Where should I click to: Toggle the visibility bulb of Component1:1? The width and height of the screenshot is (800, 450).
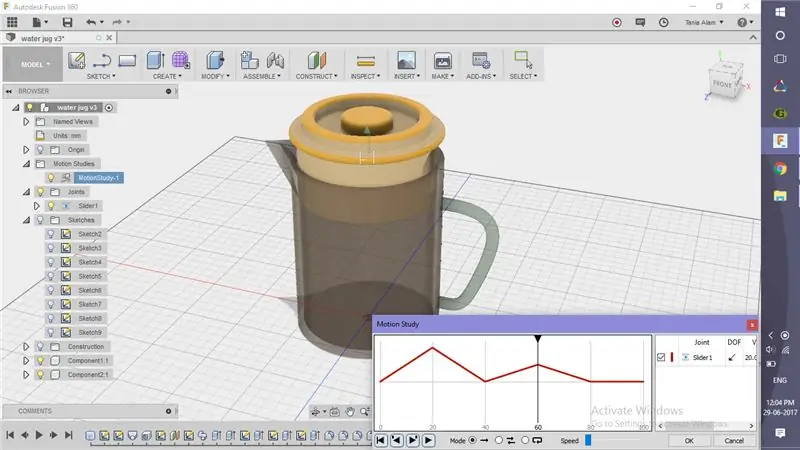click(x=40, y=360)
